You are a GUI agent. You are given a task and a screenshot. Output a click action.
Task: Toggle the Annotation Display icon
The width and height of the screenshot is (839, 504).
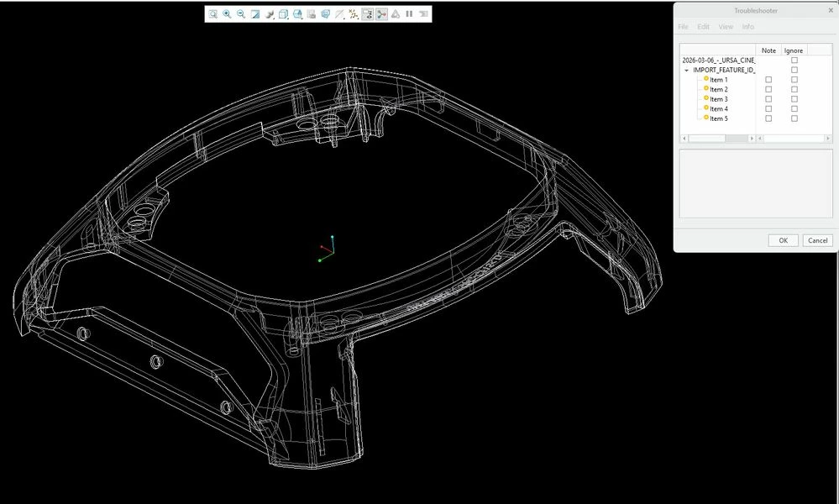point(368,14)
